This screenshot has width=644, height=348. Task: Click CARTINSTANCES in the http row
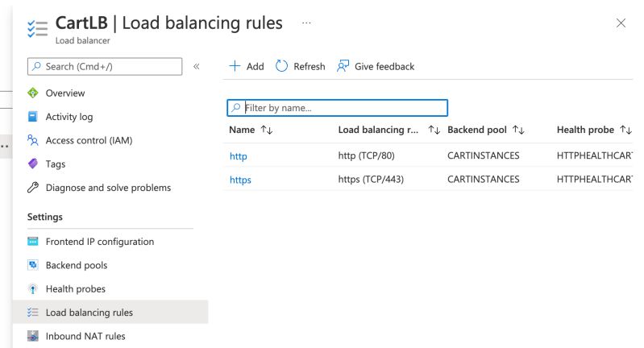[x=484, y=155]
